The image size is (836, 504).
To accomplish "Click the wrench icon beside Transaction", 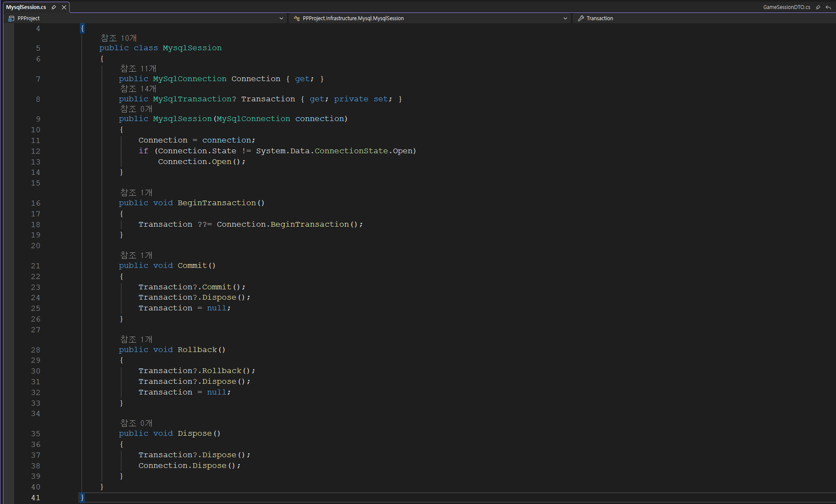I will (x=581, y=18).
